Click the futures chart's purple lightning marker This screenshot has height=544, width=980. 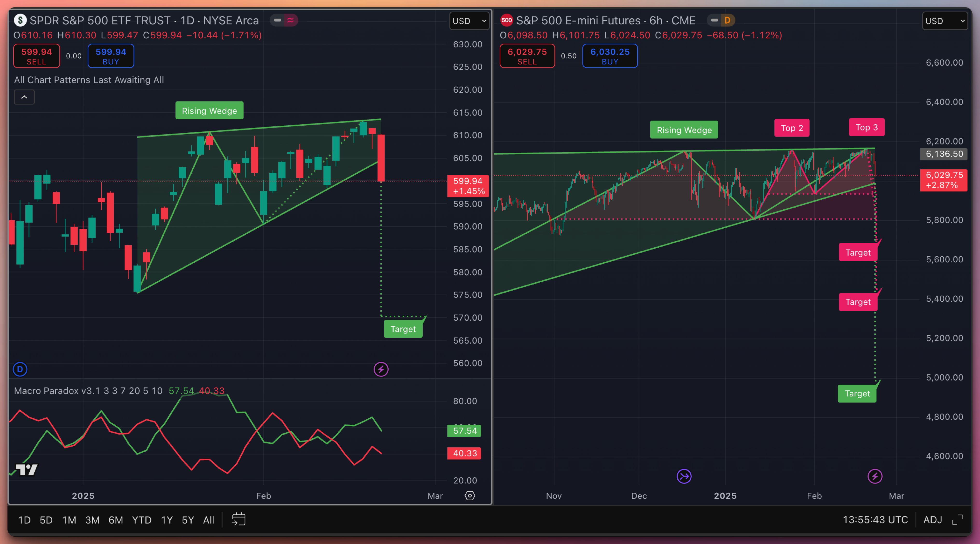coord(875,476)
